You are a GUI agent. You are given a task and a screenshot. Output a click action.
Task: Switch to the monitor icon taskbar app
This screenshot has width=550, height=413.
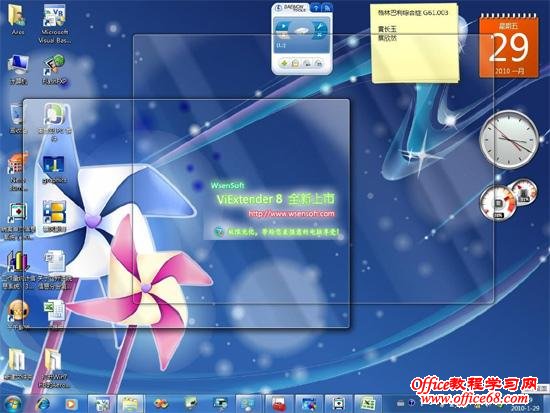[x=221, y=404]
